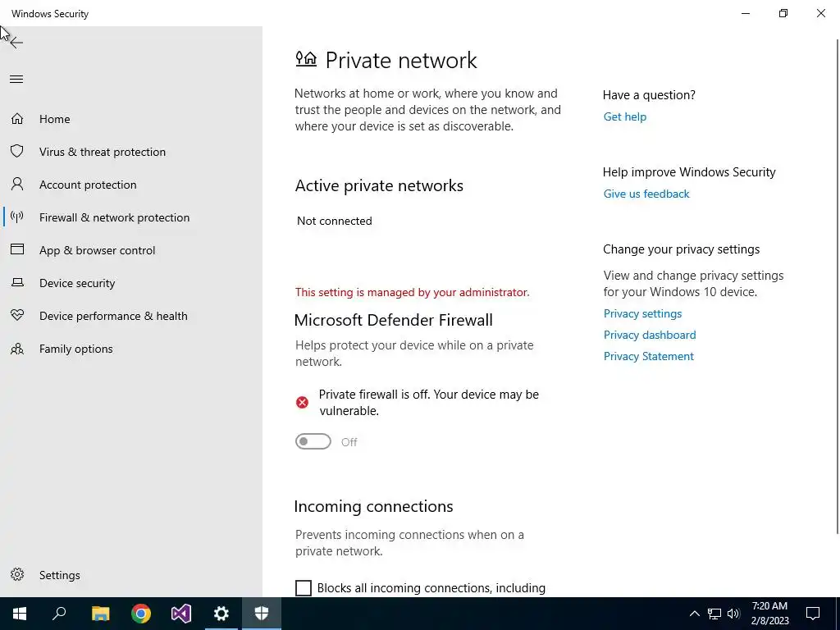Switch to Settings app in taskbar
The image size is (840, 630).
221,614
